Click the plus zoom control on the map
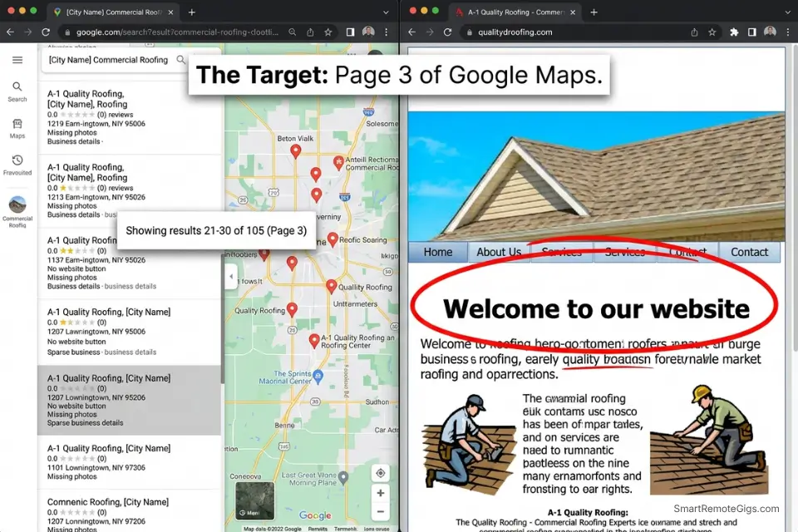This screenshot has height=532, width=798. pos(380,493)
